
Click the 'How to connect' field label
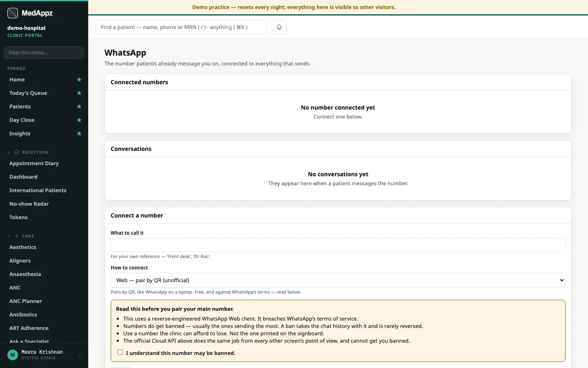pyautogui.click(x=129, y=268)
